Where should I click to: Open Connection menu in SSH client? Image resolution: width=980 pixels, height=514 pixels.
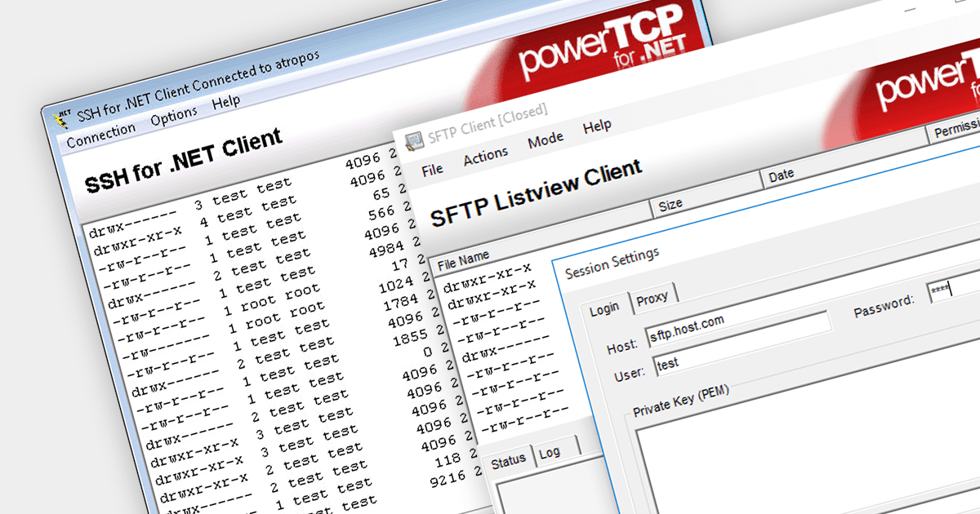[x=101, y=134]
